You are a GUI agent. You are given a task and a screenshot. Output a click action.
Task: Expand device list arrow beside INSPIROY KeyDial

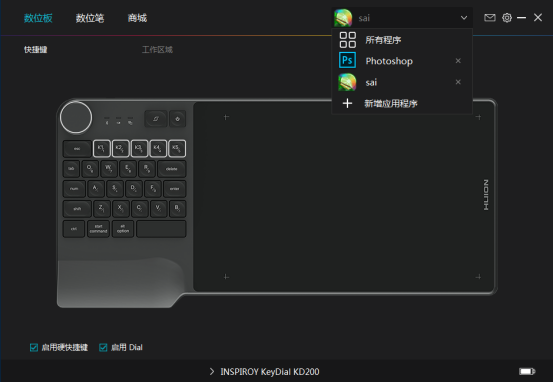tap(212, 371)
